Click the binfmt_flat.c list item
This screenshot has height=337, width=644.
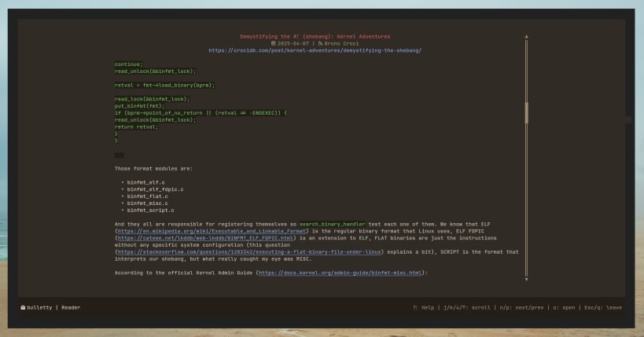point(148,196)
